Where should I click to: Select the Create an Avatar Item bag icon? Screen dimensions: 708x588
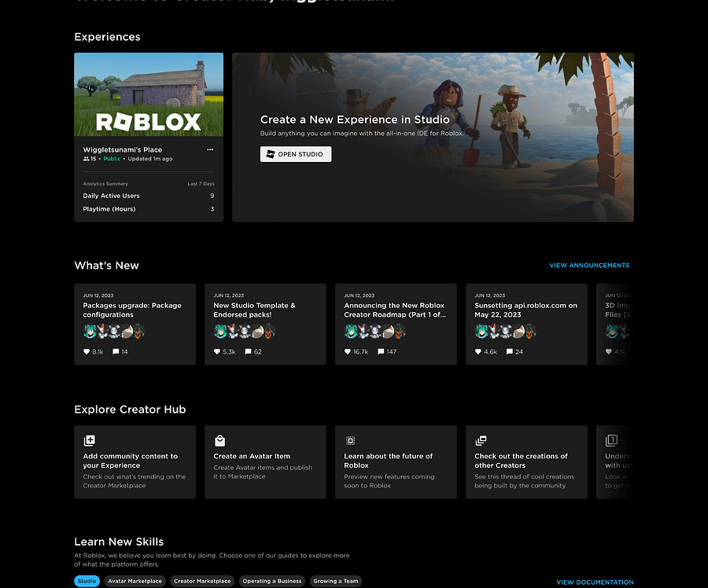[219, 440]
